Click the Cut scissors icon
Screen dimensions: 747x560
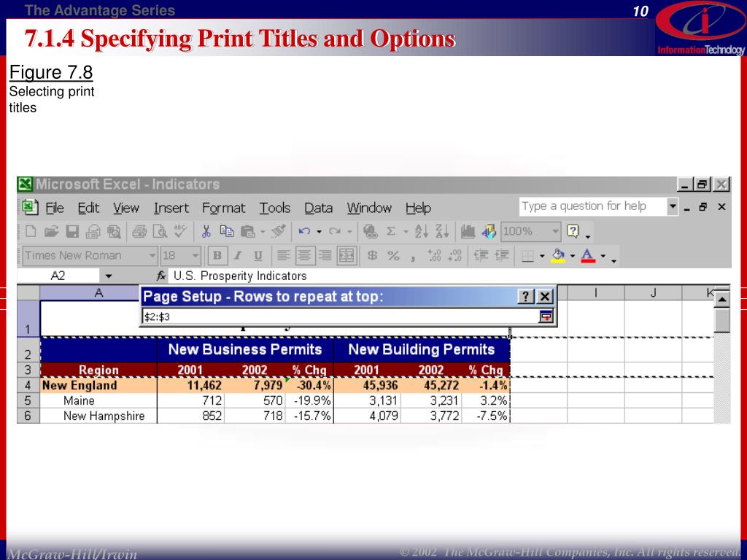(206, 232)
